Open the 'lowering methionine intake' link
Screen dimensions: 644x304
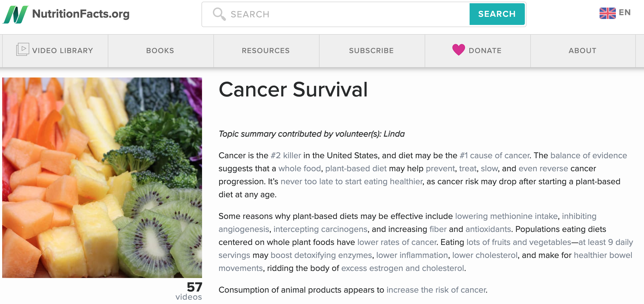(506, 216)
